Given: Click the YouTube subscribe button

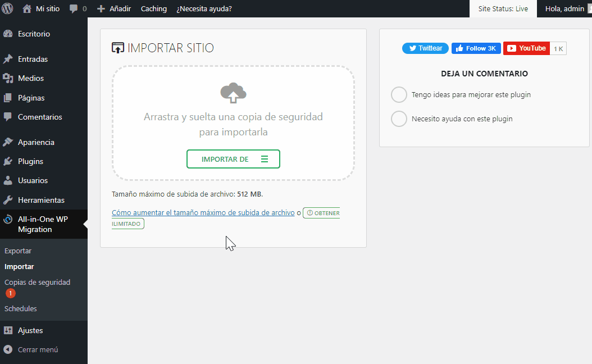Looking at the screenshot, I should point(526,48).
